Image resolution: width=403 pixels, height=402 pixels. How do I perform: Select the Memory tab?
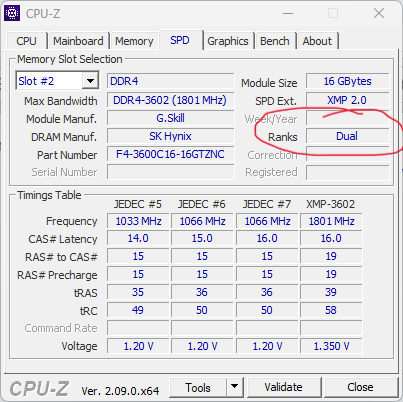[134, 41]
